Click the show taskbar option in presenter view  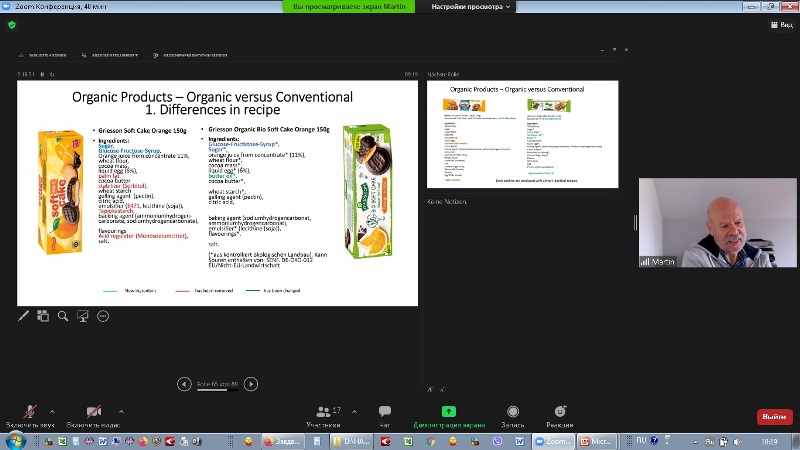pyautogui.click(x=43, y=55)
